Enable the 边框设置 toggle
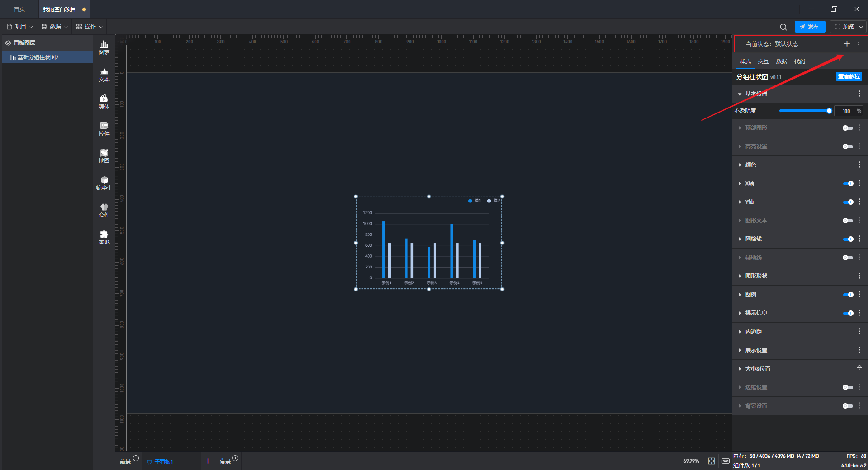Image resolution: width=868 pixels, height=470 pixels. click(x=848, y=387)
